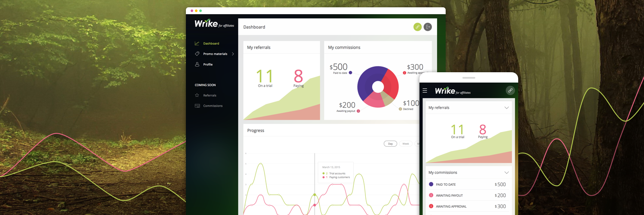
Task: Click the desktop 'My referrals' card heading
Action: coord(259,47)
